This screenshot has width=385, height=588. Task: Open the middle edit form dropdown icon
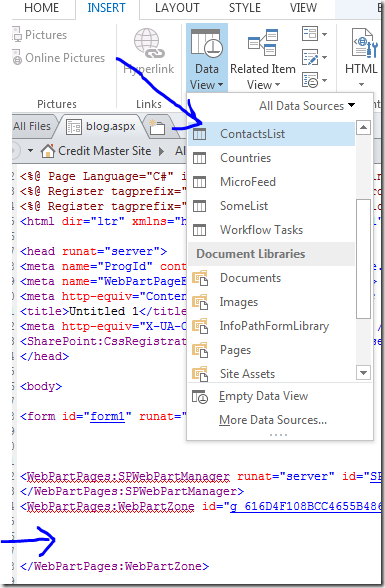pyautogui.click(x=314, y=57)
